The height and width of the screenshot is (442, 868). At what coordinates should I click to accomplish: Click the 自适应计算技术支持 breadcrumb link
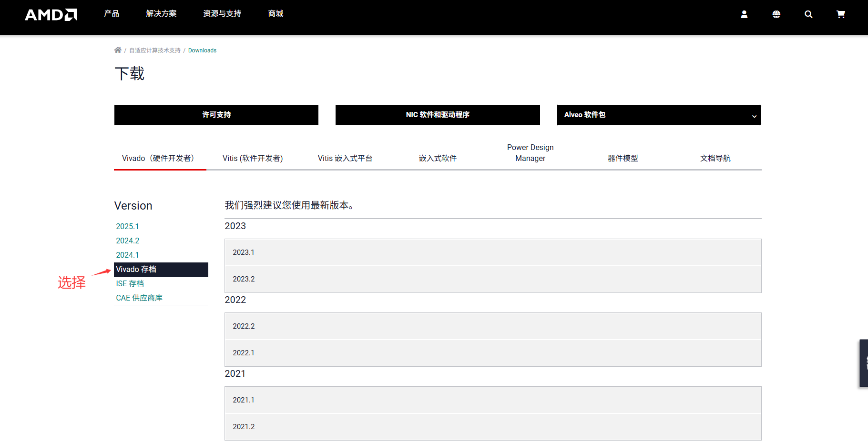pyautogui.click(x=155, y=50)
